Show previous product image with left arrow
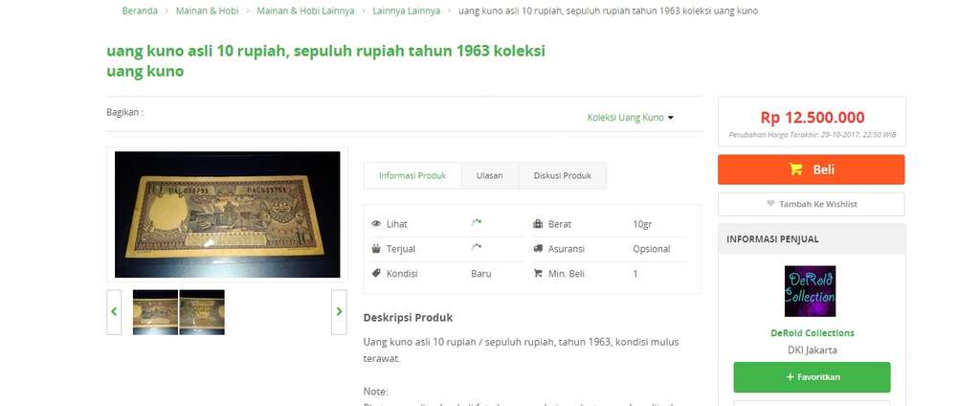The height and width of the screenshot is (406, 980). tap(114, 311)
